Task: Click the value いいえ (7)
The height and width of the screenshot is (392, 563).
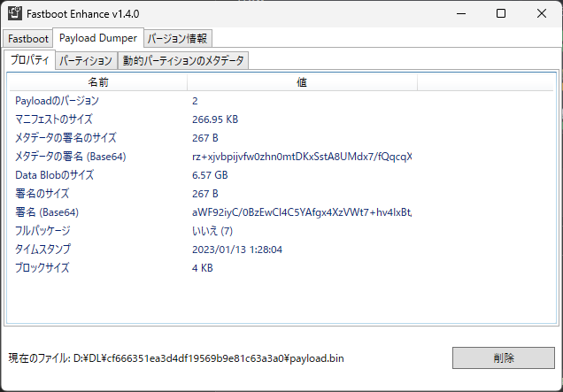Action: point(212,231)
